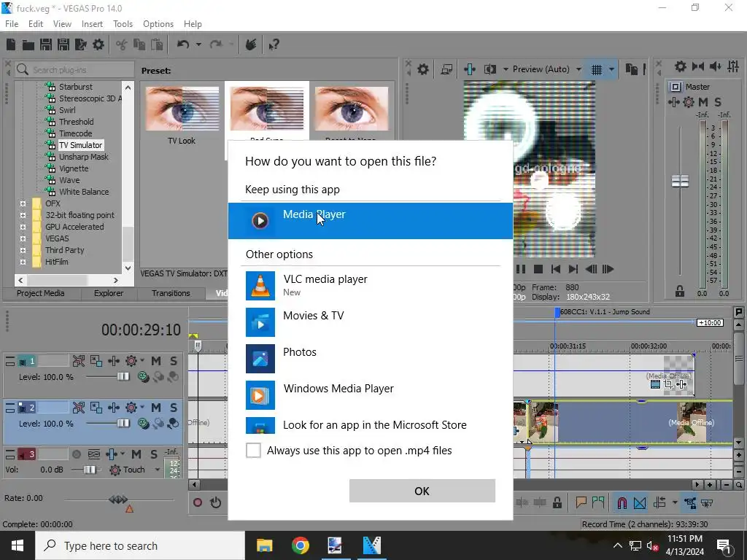
Task: Look for an app in Microsoft Store
Action: point(371,425)
